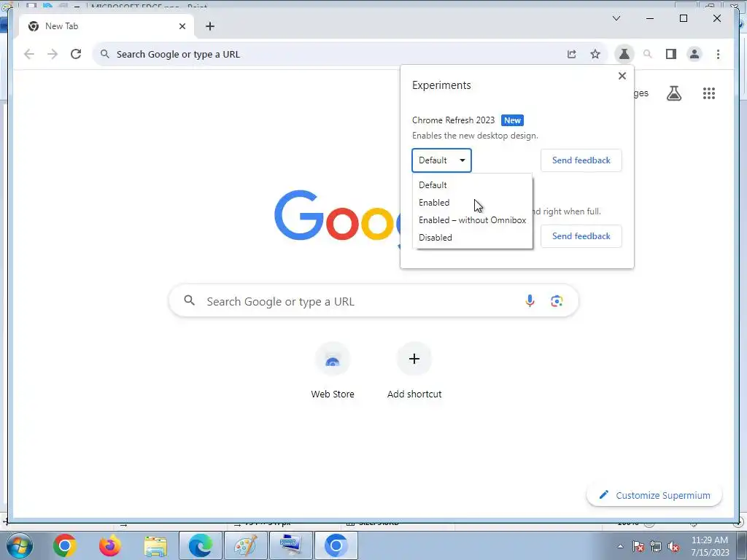
Task: Open Microsoft Edge from the taskbar
Action: pyautogui.click(x=201, y=545)
